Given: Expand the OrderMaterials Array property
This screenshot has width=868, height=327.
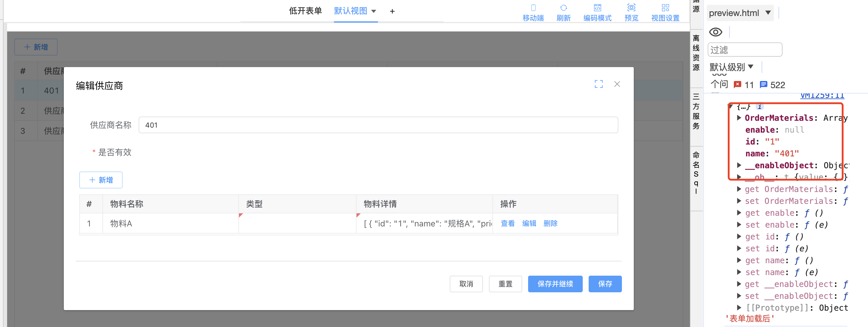Looking at the screenshot, I should (739, 118).
